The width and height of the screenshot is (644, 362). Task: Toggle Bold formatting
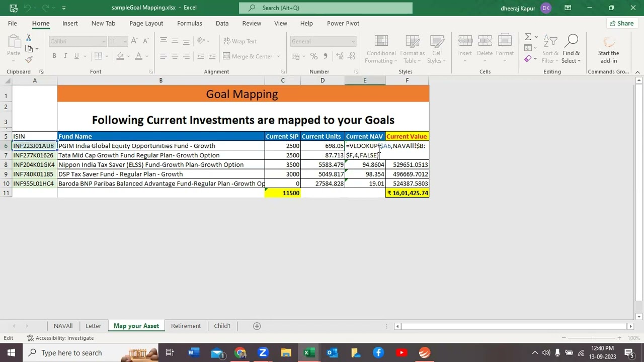point(54,56)
